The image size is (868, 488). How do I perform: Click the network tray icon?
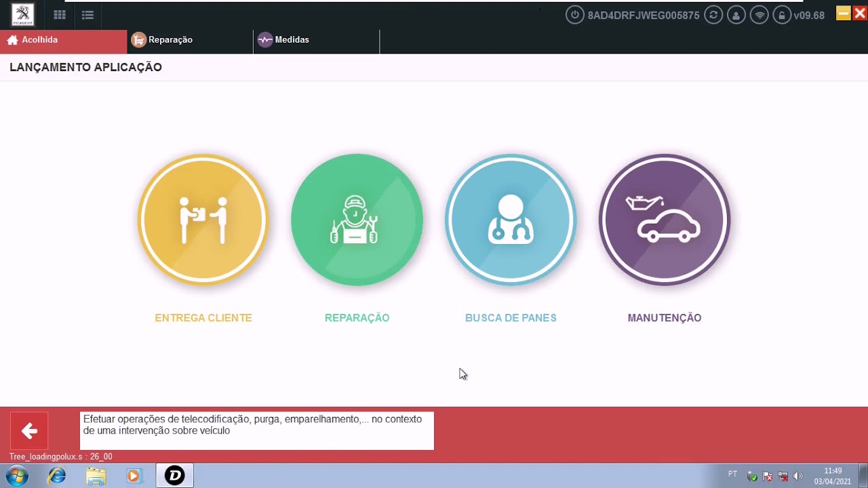click(783, 476)
